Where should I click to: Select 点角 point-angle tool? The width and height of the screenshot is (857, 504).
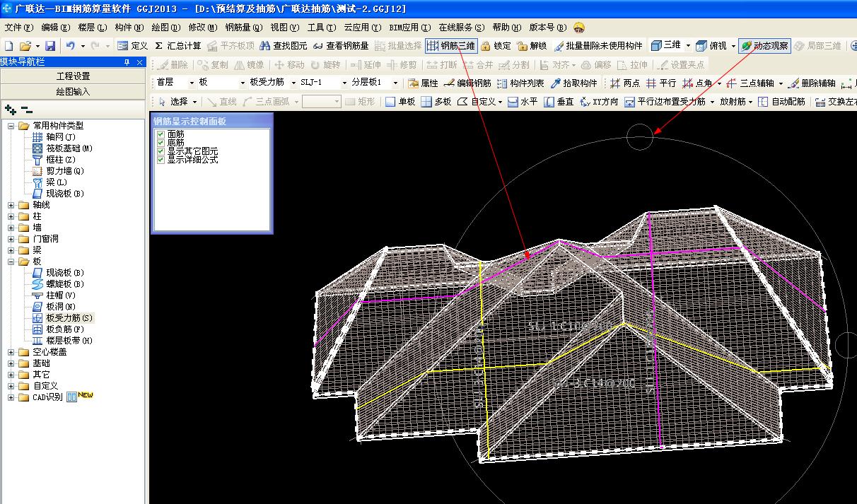pos(697,83)
